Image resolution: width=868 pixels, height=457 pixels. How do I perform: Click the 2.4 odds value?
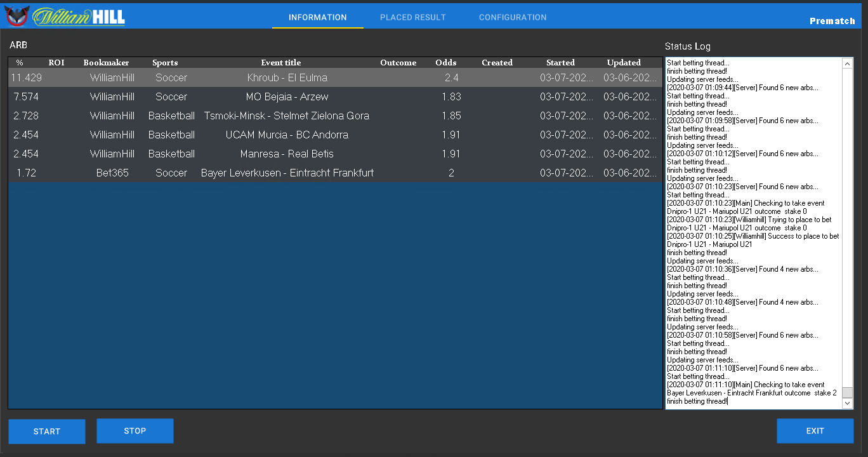click(x=451, y=78)
